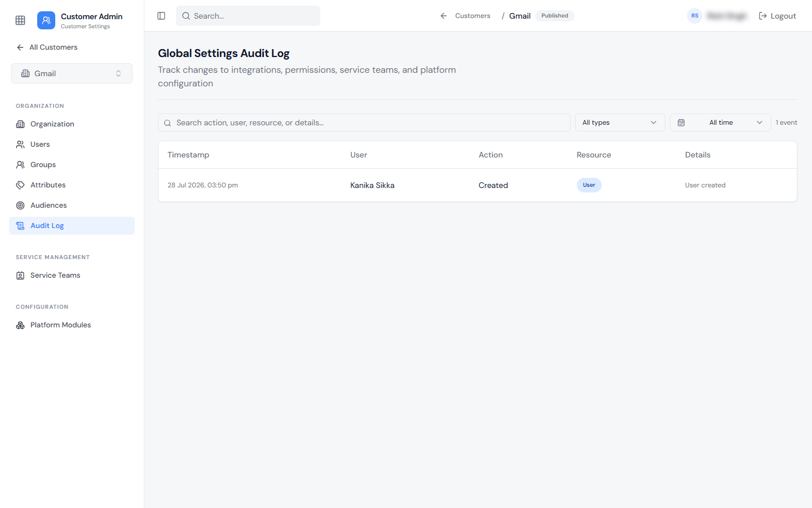Open Platform Modules configuration
This screenshot has width=812, height=508.
pos(72,325)
